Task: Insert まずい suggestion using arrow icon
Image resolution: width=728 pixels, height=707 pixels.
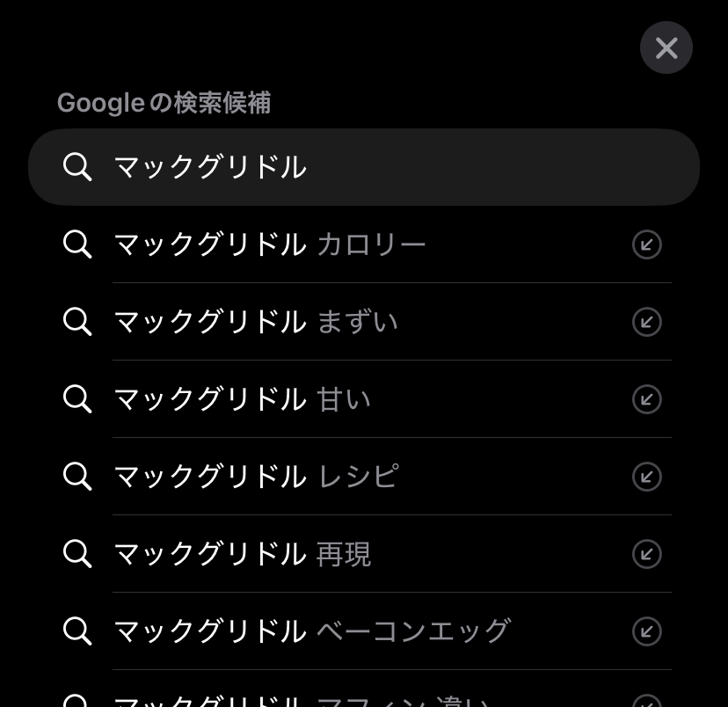Action: point(647,322)
